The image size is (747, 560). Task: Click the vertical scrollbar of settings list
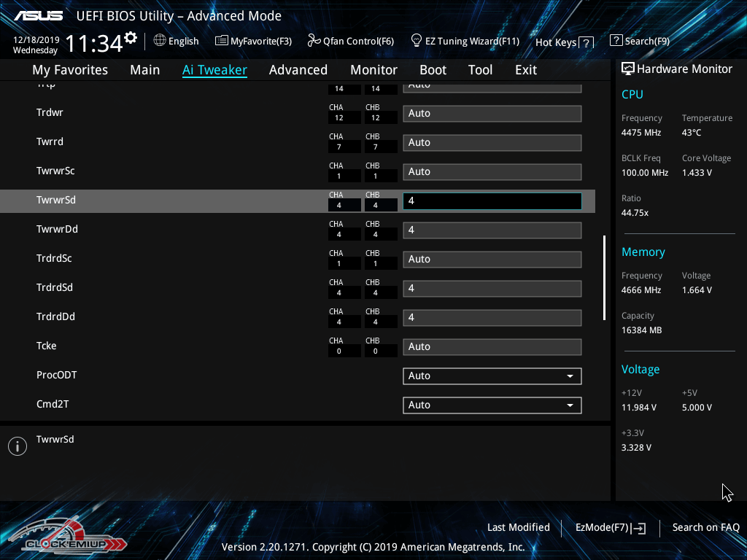[x=604, y=277]
